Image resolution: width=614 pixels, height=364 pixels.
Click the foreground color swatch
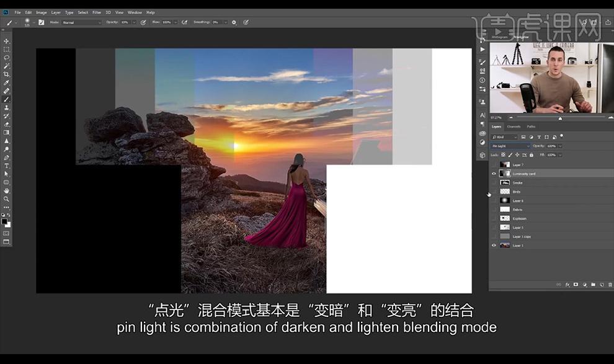(x=4, y=221)
